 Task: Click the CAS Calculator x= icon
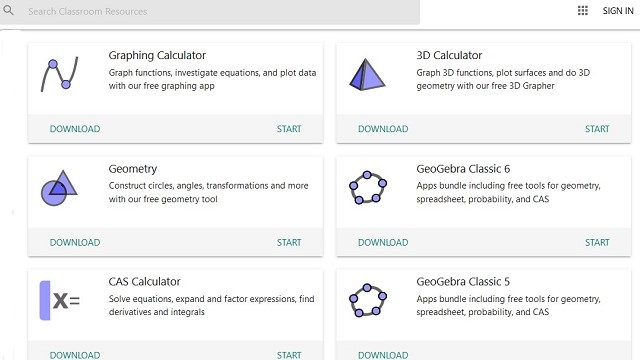click(60, 300)
